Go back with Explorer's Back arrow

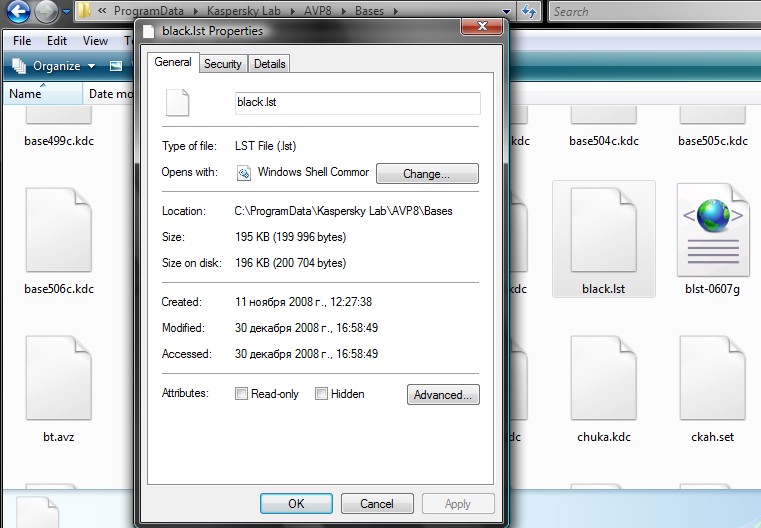(x=18, y=11)
